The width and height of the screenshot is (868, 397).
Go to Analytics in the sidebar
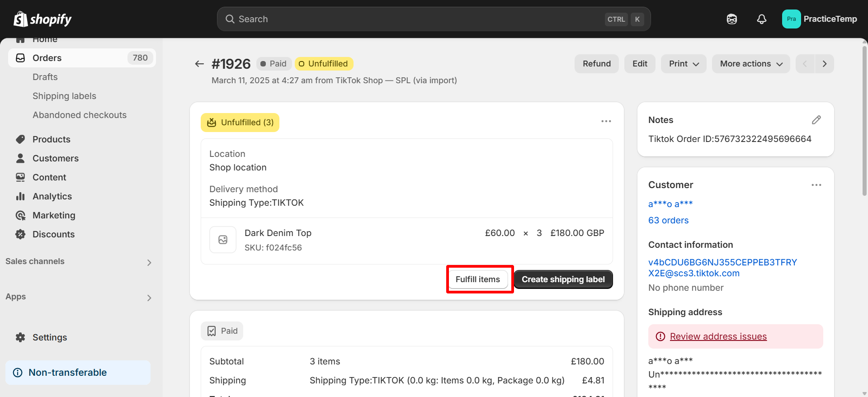click(52, 196)
